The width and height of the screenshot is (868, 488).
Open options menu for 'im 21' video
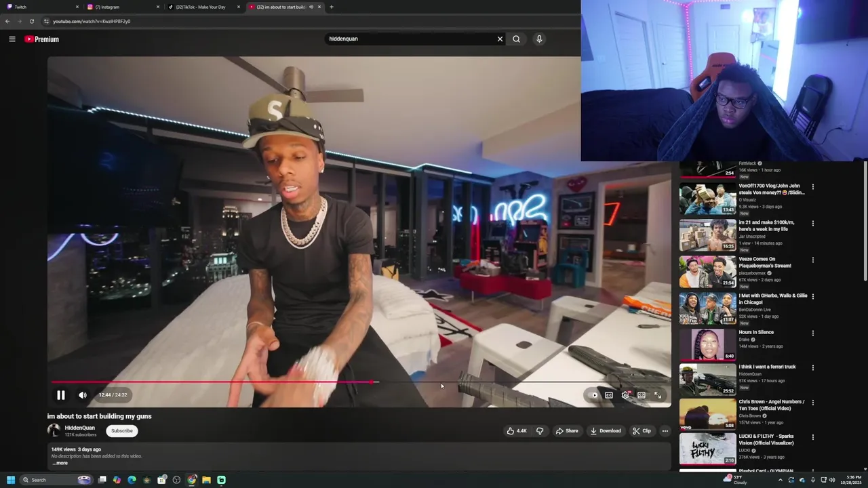point(813,224)
